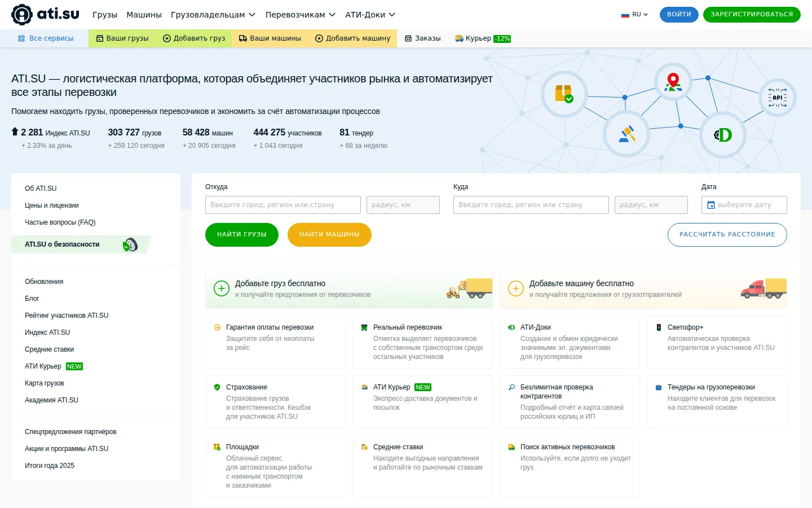Open Все сервисы tab
This screenshot has width=812, height=508.
46,38
